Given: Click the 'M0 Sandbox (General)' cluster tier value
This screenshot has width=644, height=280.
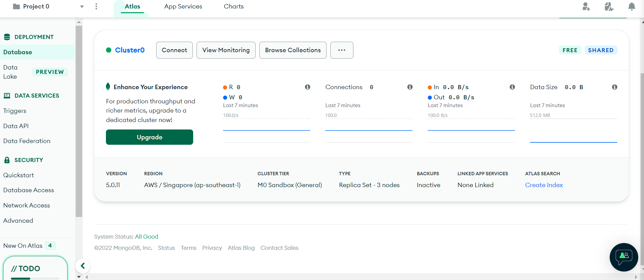Looking at the screenshot, I should coord(290,185).
